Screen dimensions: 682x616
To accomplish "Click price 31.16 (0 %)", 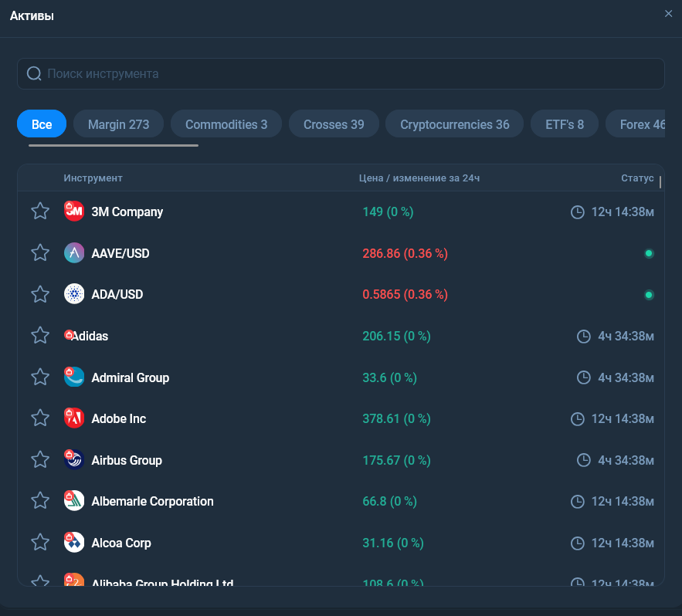I will (393, 543).
